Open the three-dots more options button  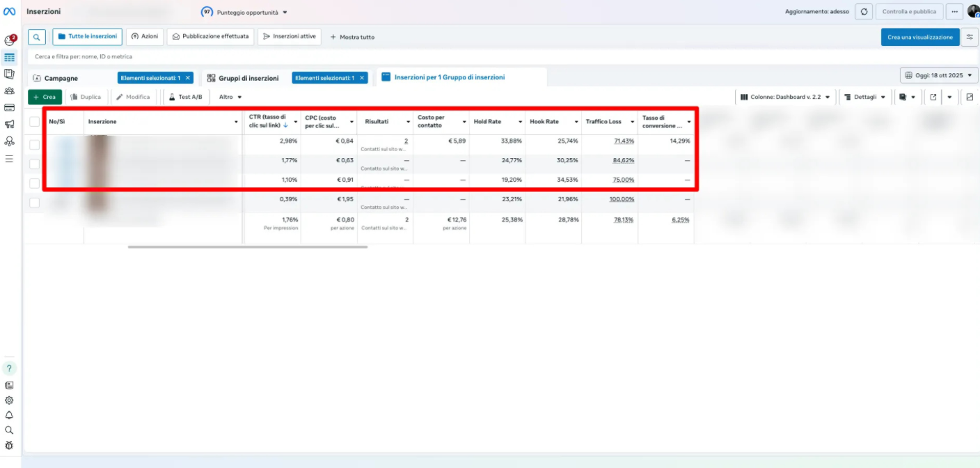pyautogui.click(x=954, y=12)
